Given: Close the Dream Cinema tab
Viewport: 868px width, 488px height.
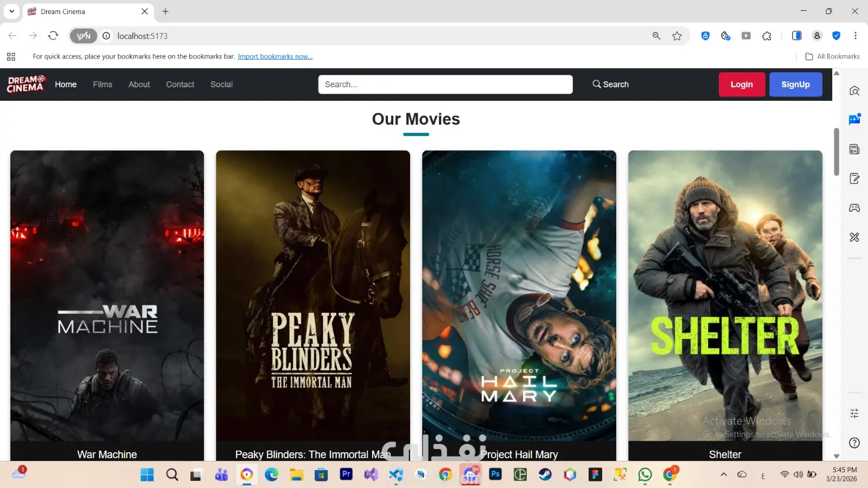Looking at the screenshot, I should (x=145, y=11).
